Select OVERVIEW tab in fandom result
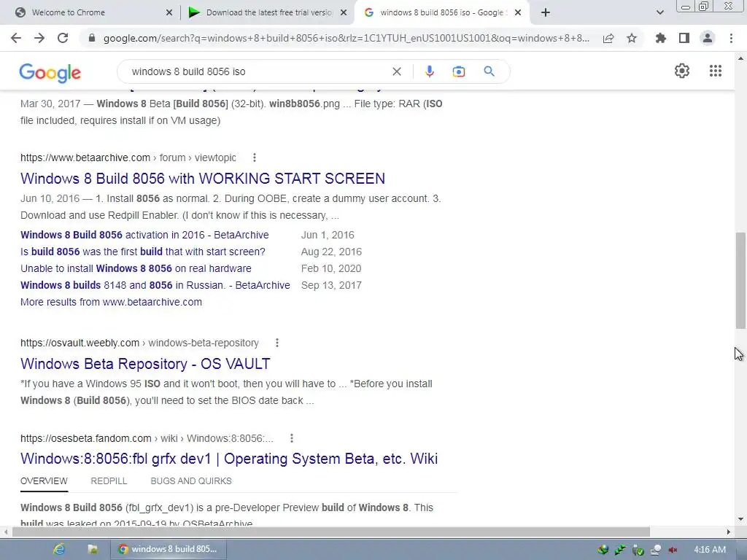This screenshot has height=560, width=747. click(44, 481)
